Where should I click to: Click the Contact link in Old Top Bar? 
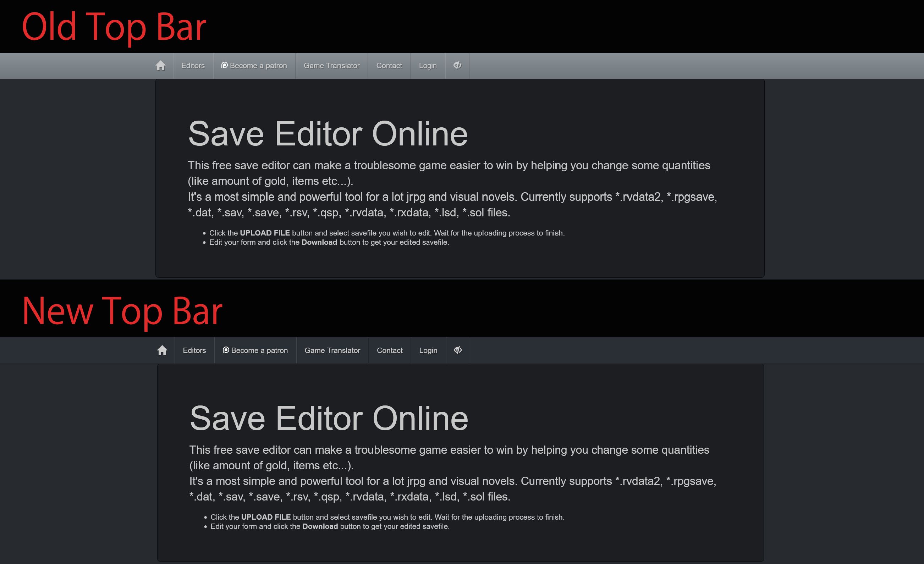pyautogui.click(x=388, y=65)
